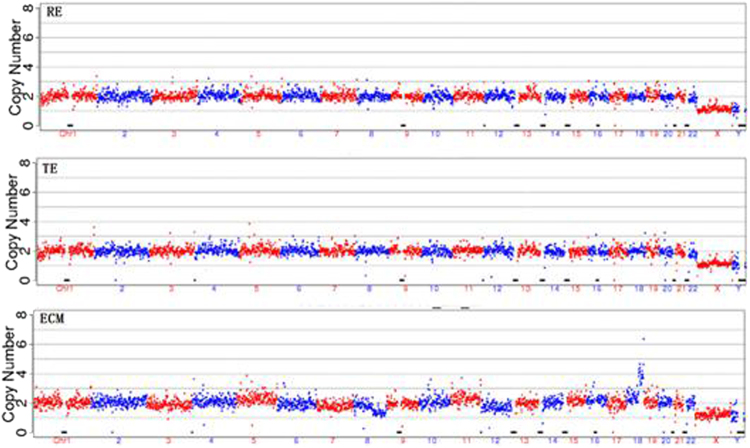750x448 pixels.
Task: Select the Copy Number axis title in ECM plot
Action: pos(11,374)
